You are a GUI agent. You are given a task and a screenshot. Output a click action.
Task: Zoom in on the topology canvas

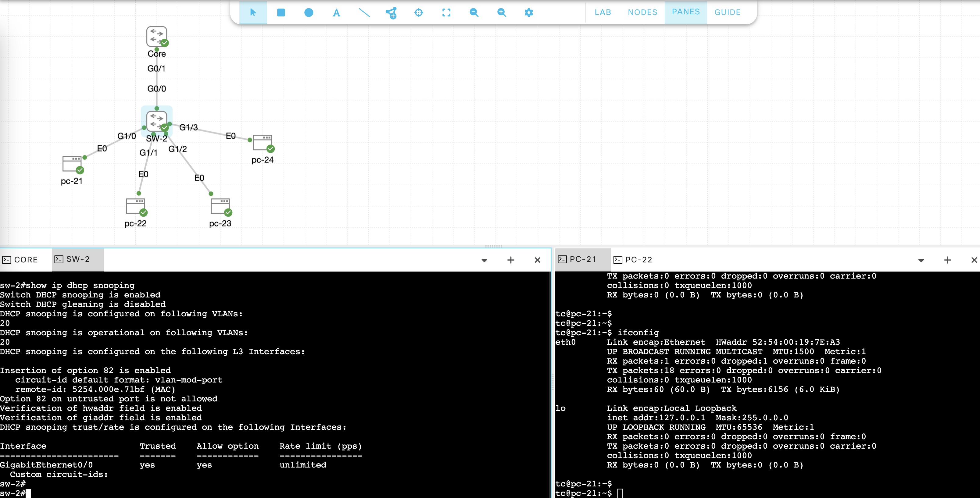point(501,12)
